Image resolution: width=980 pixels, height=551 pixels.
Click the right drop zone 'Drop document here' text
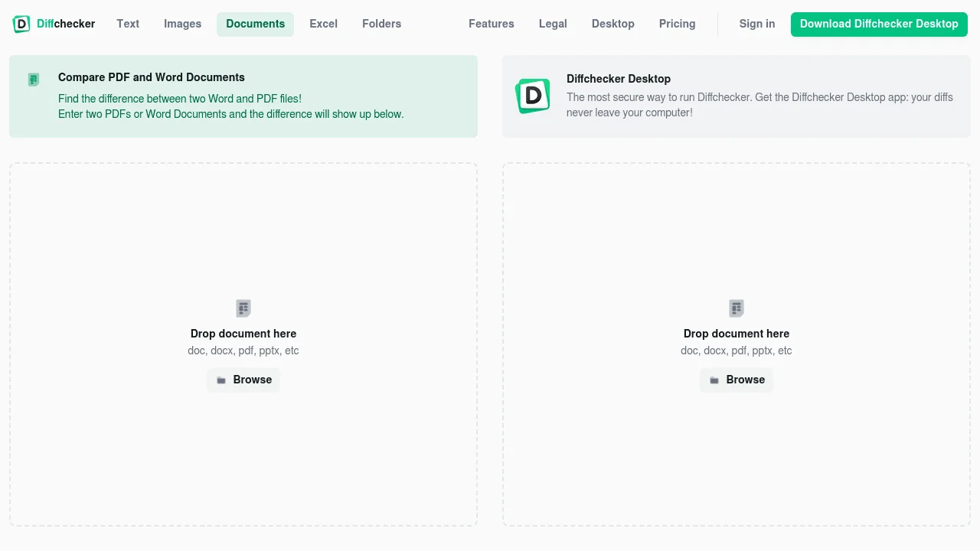(x=737, y=334)
